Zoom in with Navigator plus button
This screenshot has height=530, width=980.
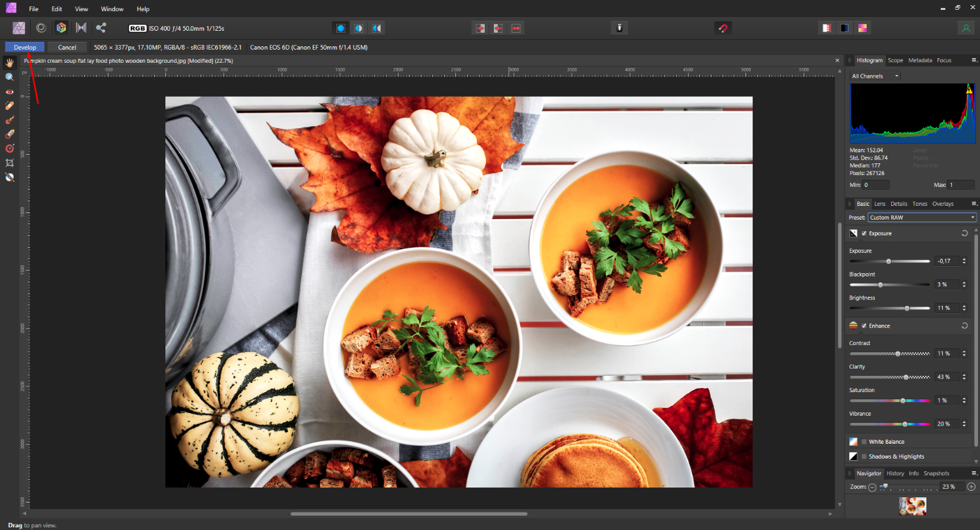[x=971, y=487]
